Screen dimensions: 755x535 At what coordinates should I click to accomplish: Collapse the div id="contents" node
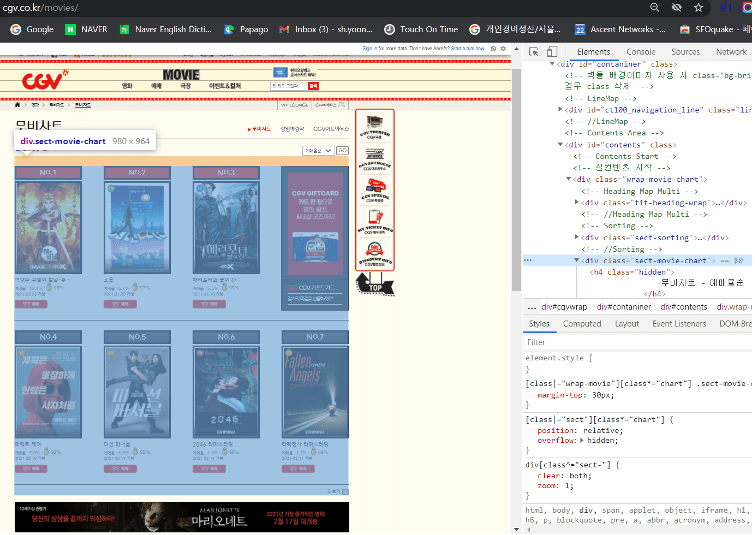560,144
